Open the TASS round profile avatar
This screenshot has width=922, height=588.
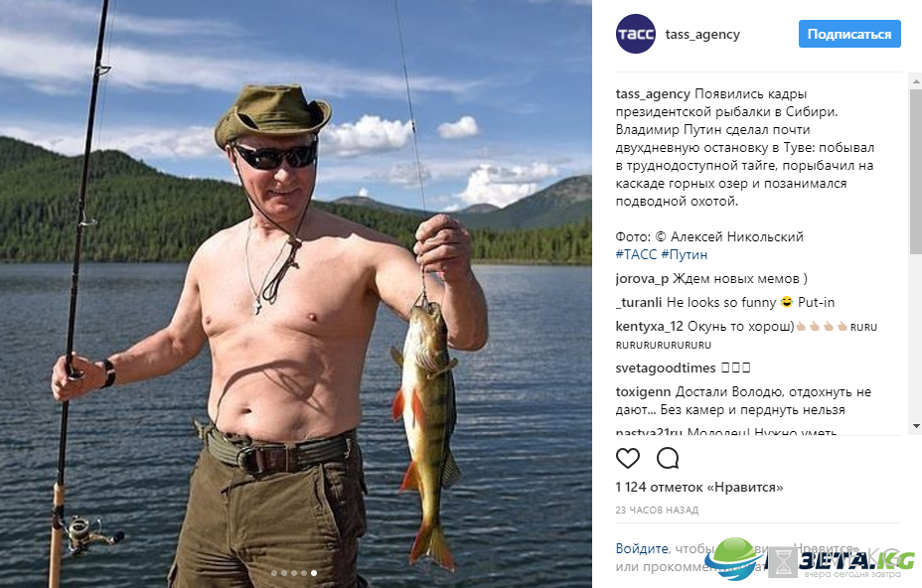coord(636,34)
